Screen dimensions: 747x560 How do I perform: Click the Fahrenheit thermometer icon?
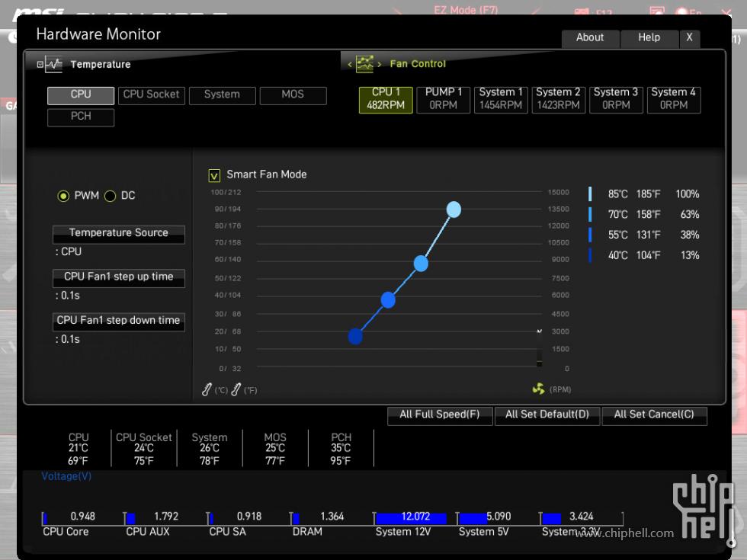236,389
